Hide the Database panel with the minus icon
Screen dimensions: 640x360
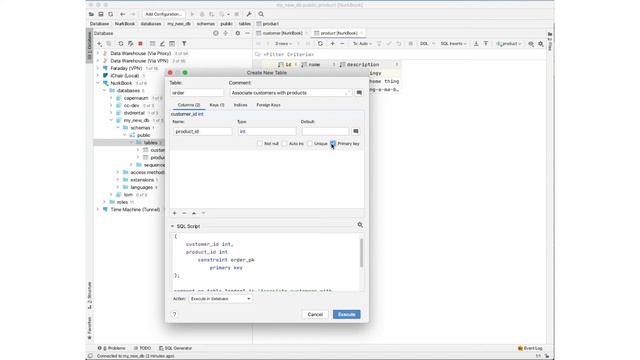click(x=247, y=33)
